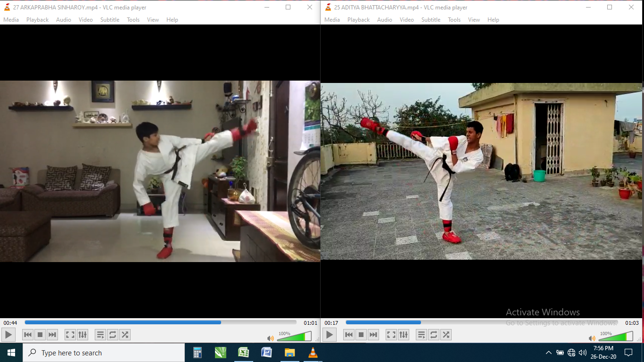Open Help menu in left VLC window
Screen dimensions: 644x362
173,20
